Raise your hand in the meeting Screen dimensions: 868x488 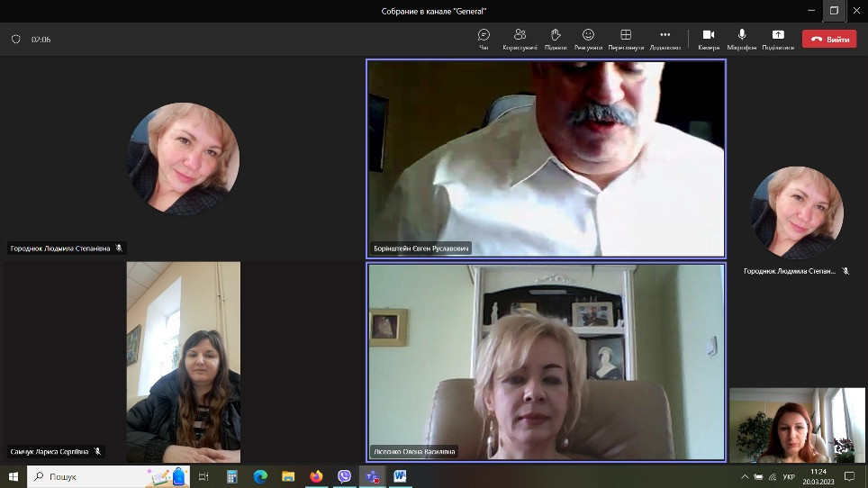pyautogui.click(x=556, y=38)
